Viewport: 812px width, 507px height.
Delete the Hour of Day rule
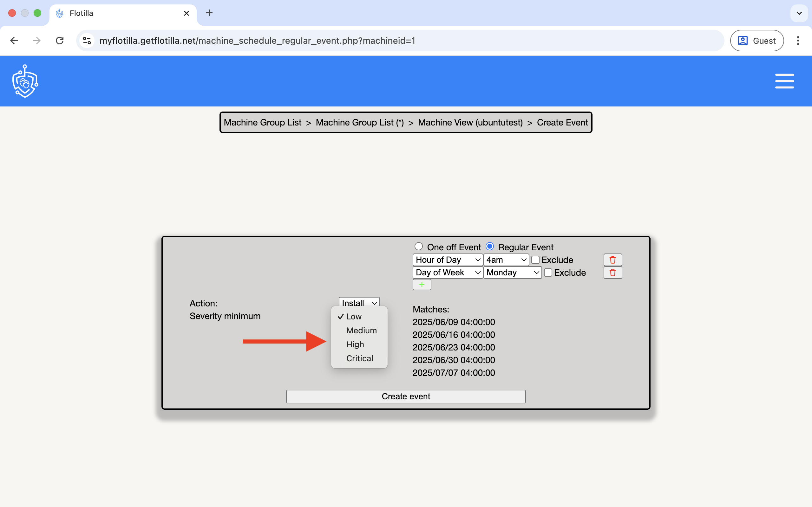[612, 260]
